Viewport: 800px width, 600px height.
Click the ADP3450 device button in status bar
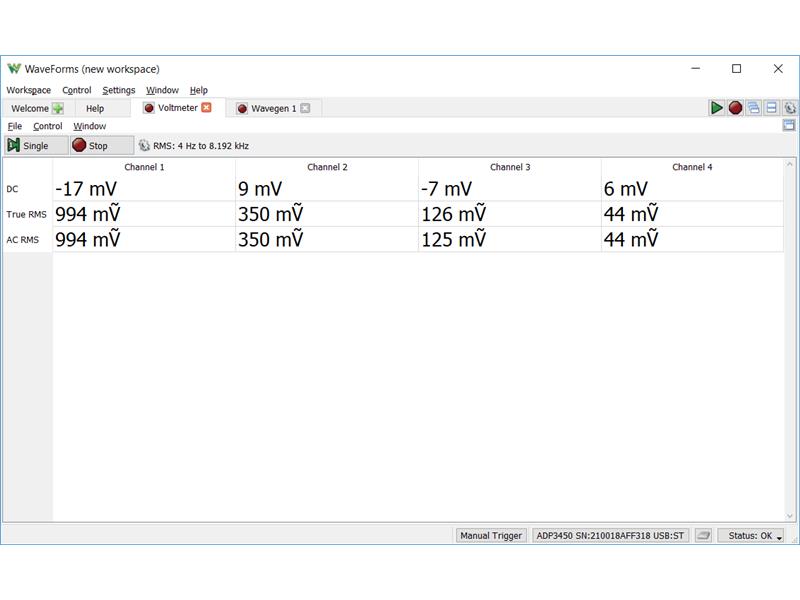point(610,535)
